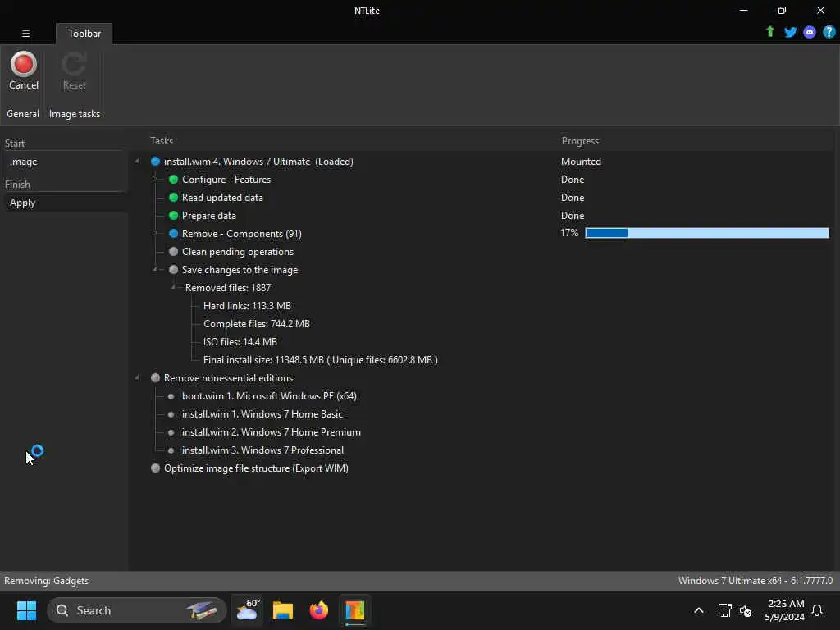Click the 17% progress bar
Viewport: 840px width, 630px height.
706,233
